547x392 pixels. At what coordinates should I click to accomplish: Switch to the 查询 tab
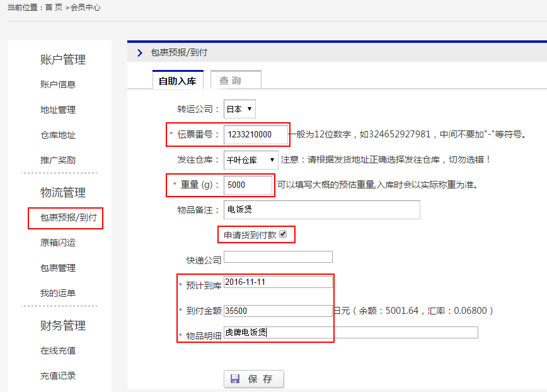[236, 80]
